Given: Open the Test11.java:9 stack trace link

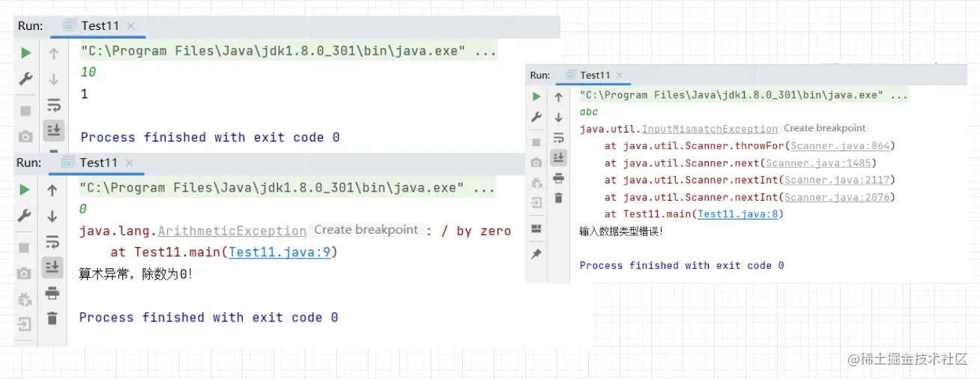Looking at the screenshot, I should [x=279, y=252].
